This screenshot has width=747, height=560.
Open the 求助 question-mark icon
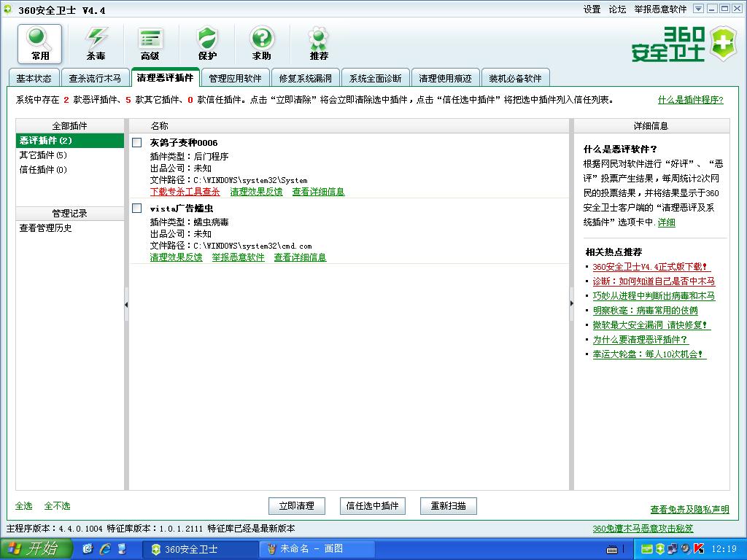pyautogui.click(x=262, y=44)
